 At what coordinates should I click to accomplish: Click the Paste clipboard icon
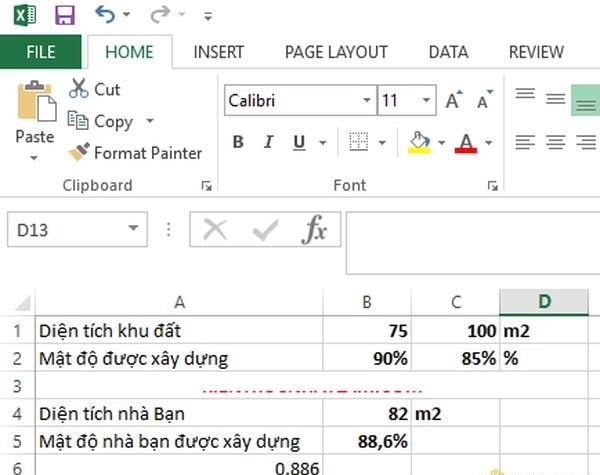(x=35, y=103)
